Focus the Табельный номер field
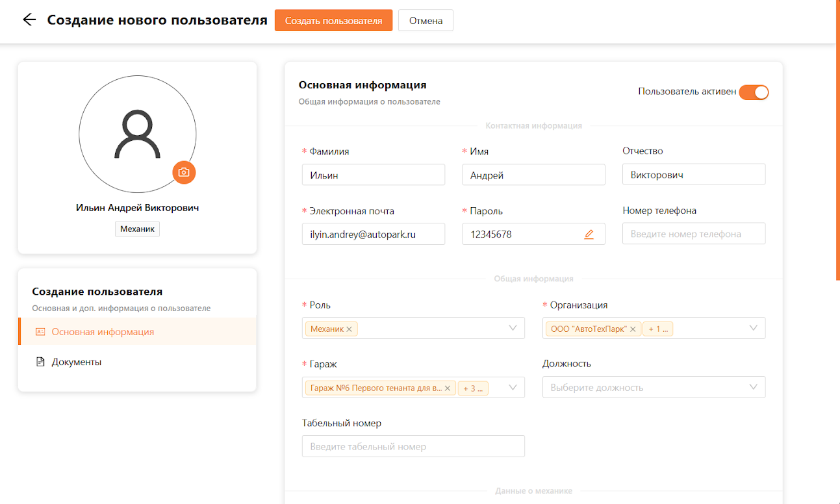840x504 pixels. point(413,447)
